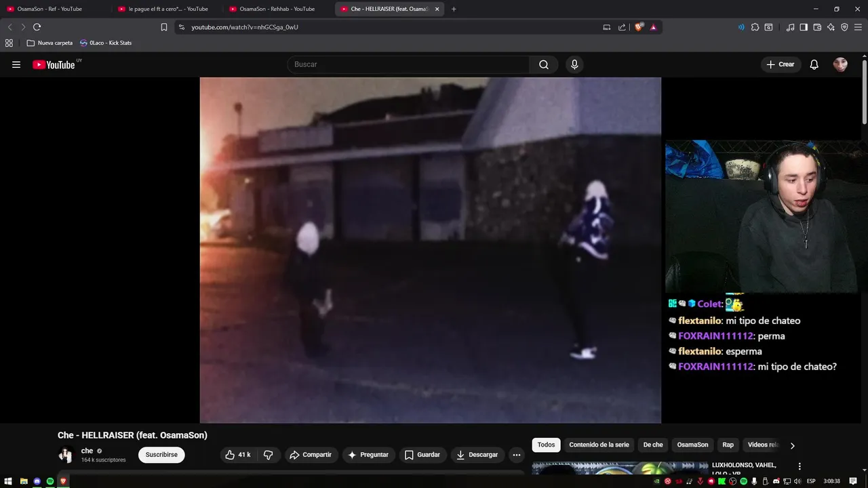Open Leo AI sparkle icon
The height and width of the screenshot is (488, 868).
831,27
